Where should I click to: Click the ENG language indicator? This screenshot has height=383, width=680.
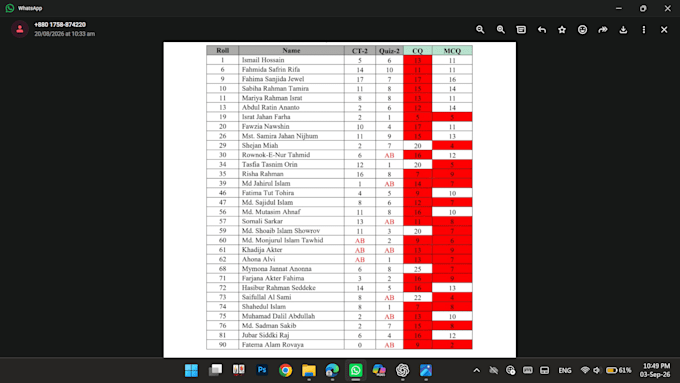click(x=565, y=370)
